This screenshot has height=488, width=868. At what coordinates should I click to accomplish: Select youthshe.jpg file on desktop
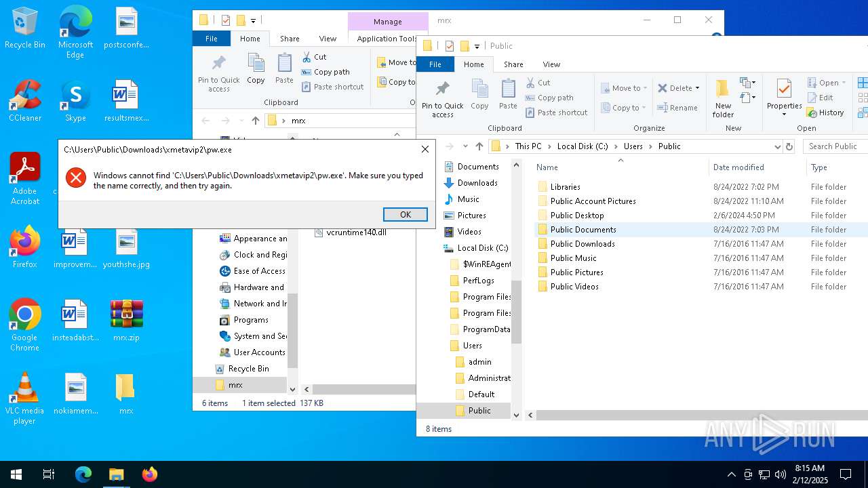click(x=126, y=247)
